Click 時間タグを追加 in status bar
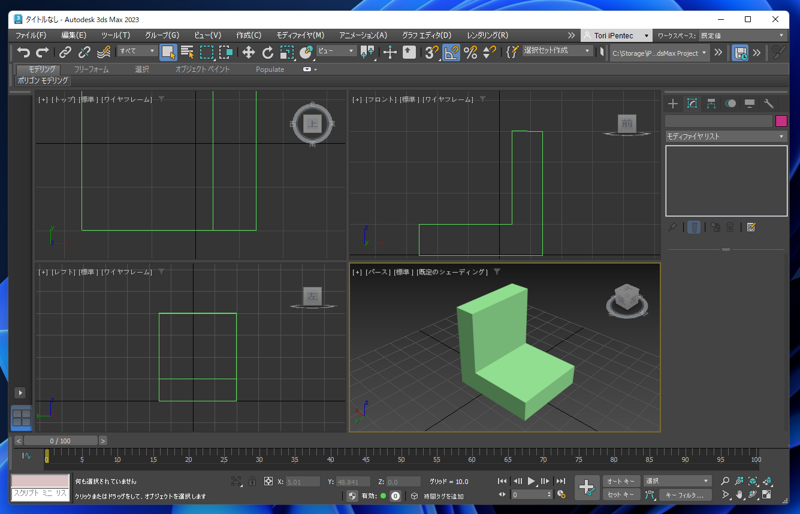The height and width of the screenshot is (514, 800). coord(443,496)
